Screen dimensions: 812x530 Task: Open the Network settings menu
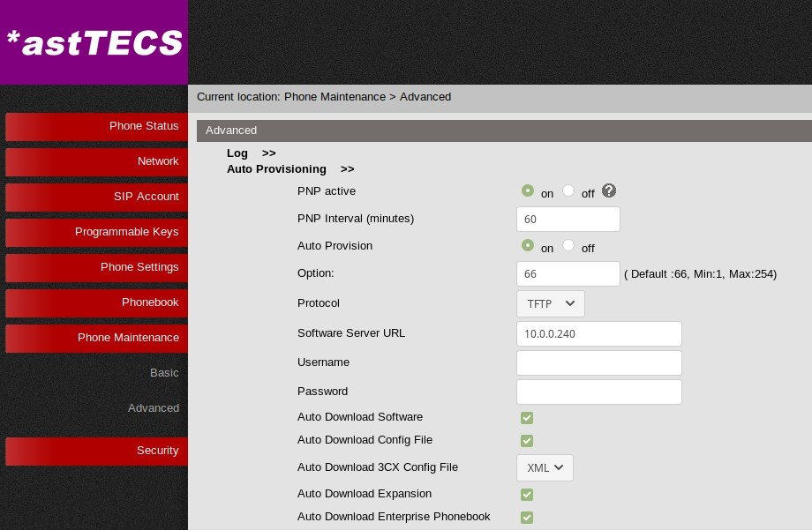[95, 161]
